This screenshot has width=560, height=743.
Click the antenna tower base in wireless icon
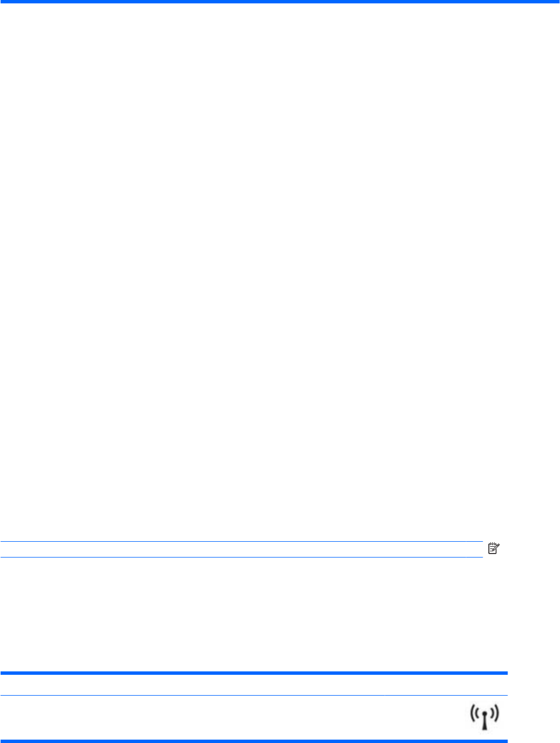[484, 725]
